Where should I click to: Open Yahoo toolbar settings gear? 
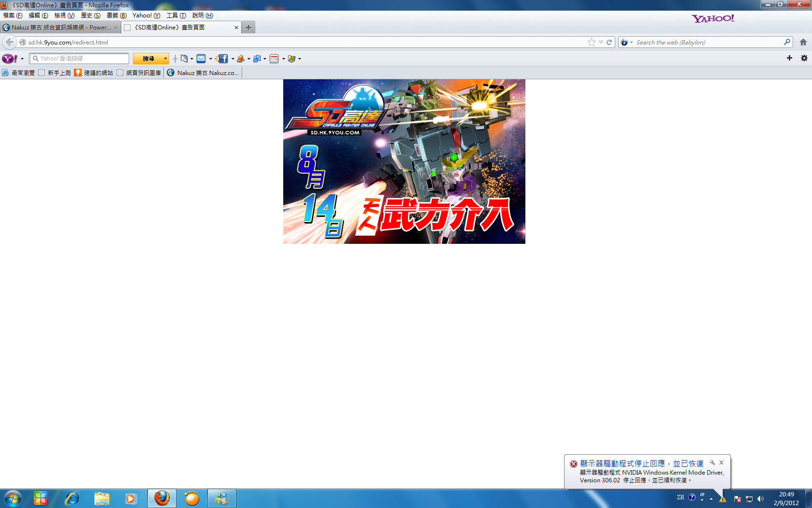804,58
